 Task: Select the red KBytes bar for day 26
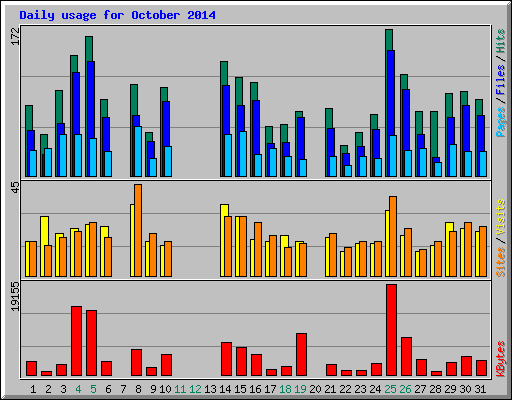(406, 356)
